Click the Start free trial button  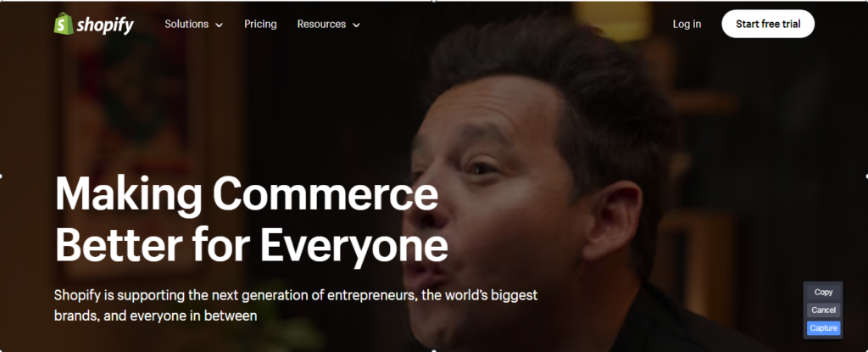768,24
